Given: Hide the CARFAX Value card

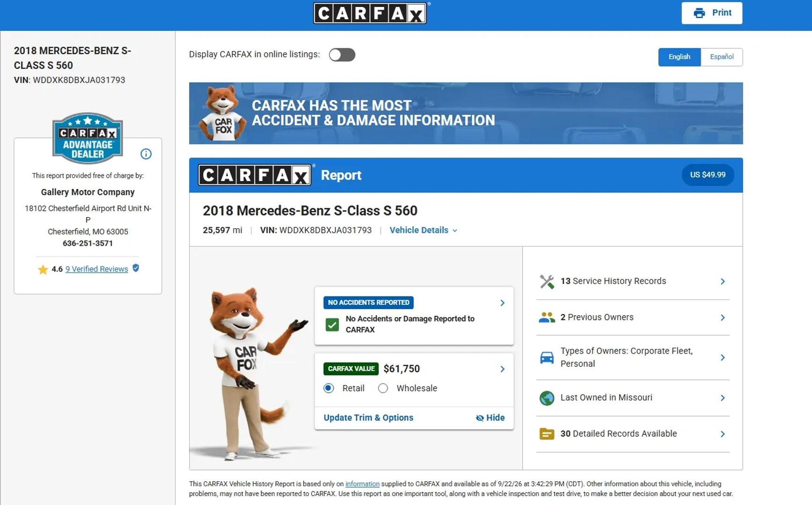Looking at the screenshot, I should (490, 418).
